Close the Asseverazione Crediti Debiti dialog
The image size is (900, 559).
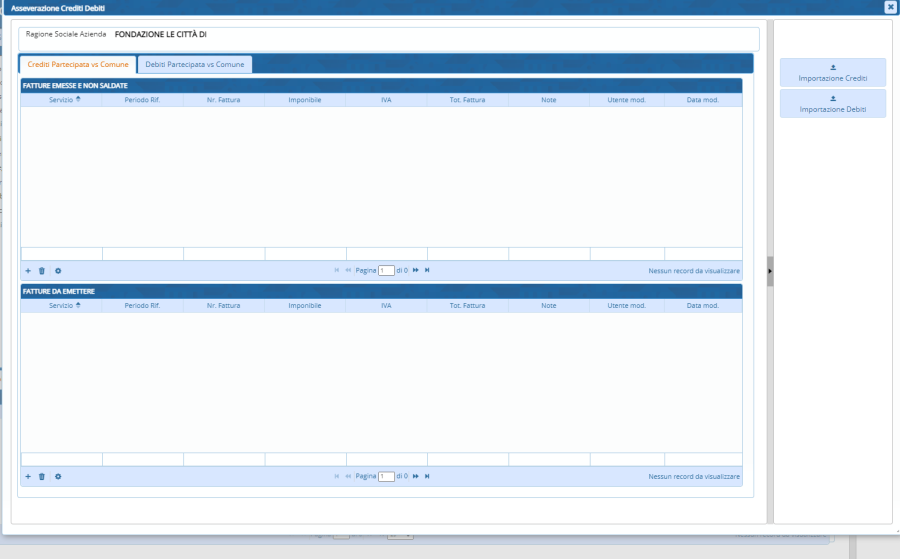pyautogui.click(x=890, y=7)
